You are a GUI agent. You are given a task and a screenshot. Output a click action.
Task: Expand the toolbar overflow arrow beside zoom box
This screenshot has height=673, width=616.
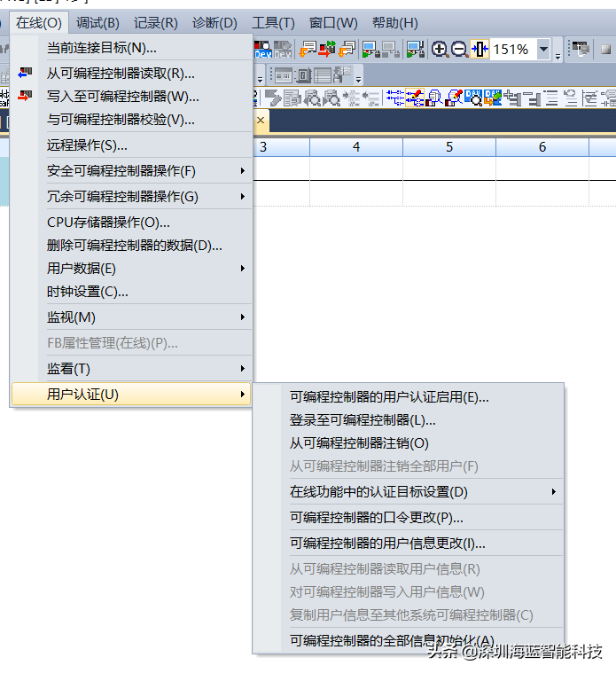pyautogui.click(x=558, y=56)
